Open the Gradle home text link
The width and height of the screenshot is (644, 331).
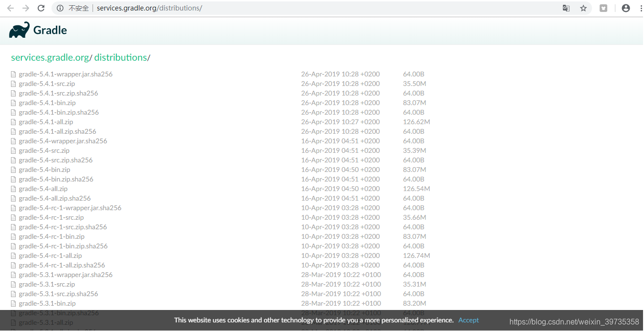point(50,30)
